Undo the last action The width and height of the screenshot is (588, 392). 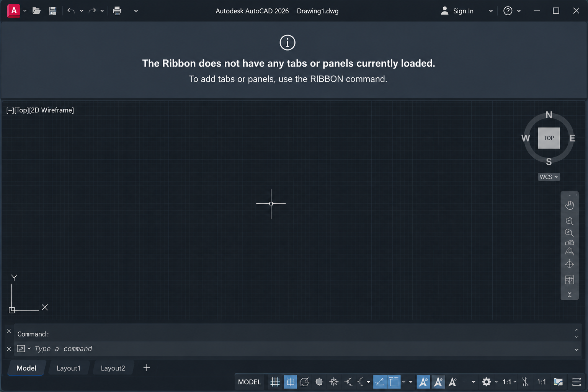[71, 11]
